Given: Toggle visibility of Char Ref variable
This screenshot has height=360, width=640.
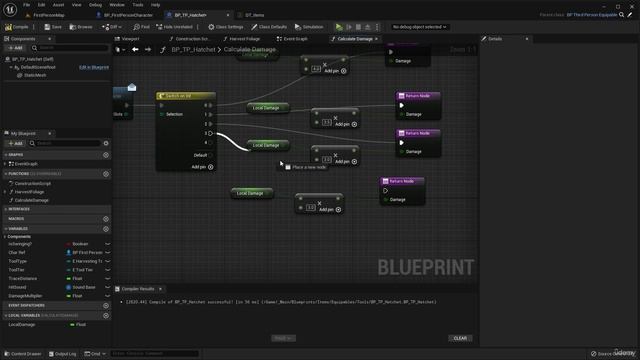Looking at the screenshot, I should click(107, 253).
